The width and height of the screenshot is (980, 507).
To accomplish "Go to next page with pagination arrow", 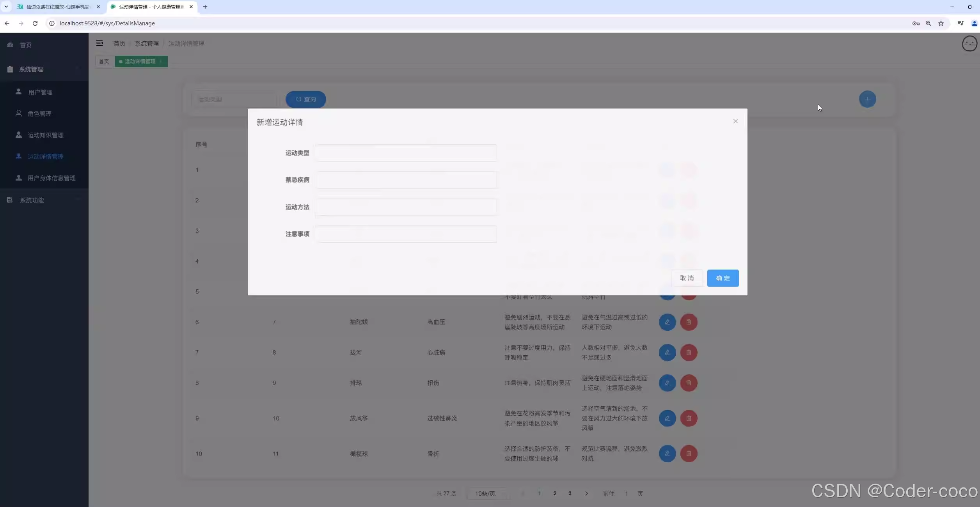I will click(x=586, y=494).
